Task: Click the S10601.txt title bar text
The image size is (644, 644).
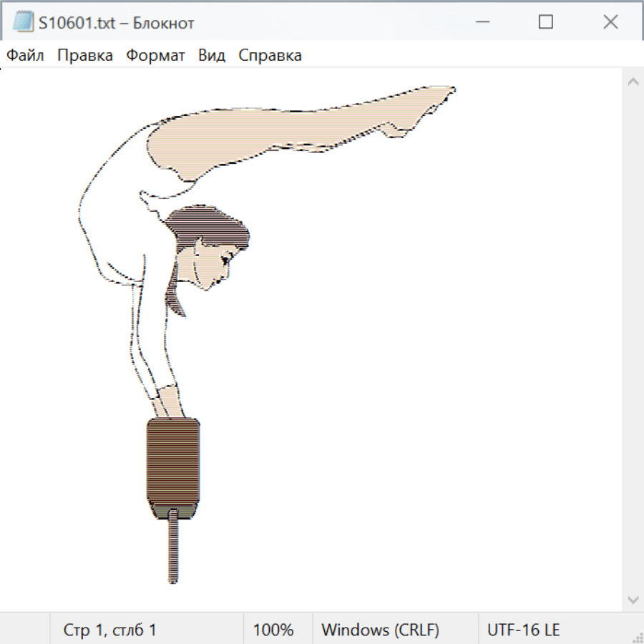Action: [x=116, y=23]
